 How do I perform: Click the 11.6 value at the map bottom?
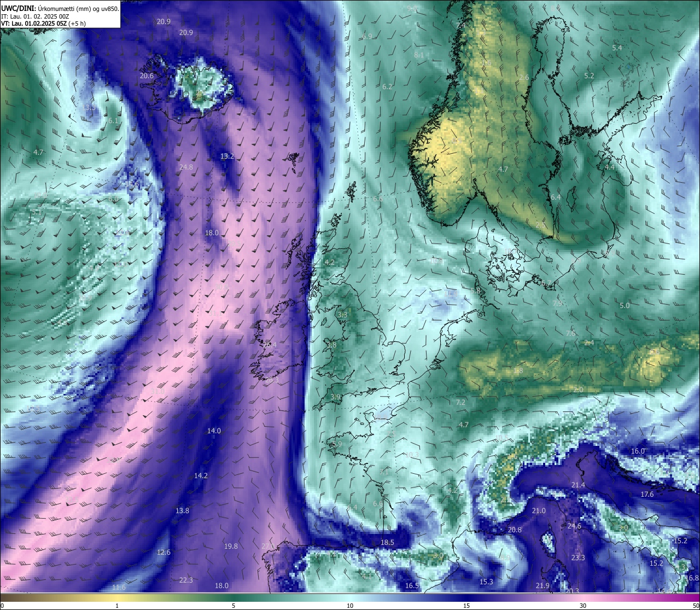[119, 588]
